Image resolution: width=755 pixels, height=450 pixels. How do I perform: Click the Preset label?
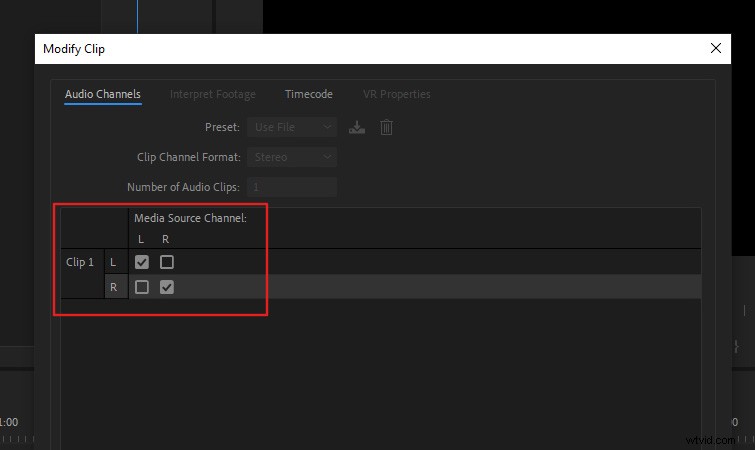pos(222,127)
